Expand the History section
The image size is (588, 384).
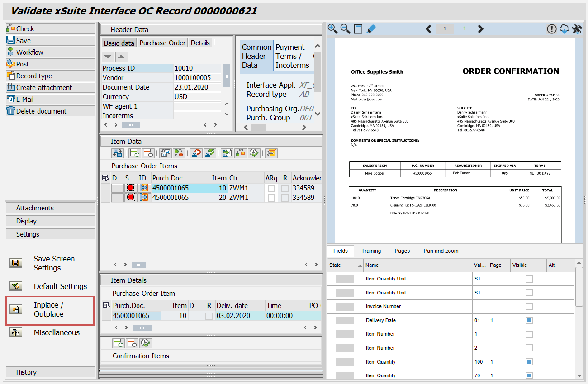tap(51, 372)
